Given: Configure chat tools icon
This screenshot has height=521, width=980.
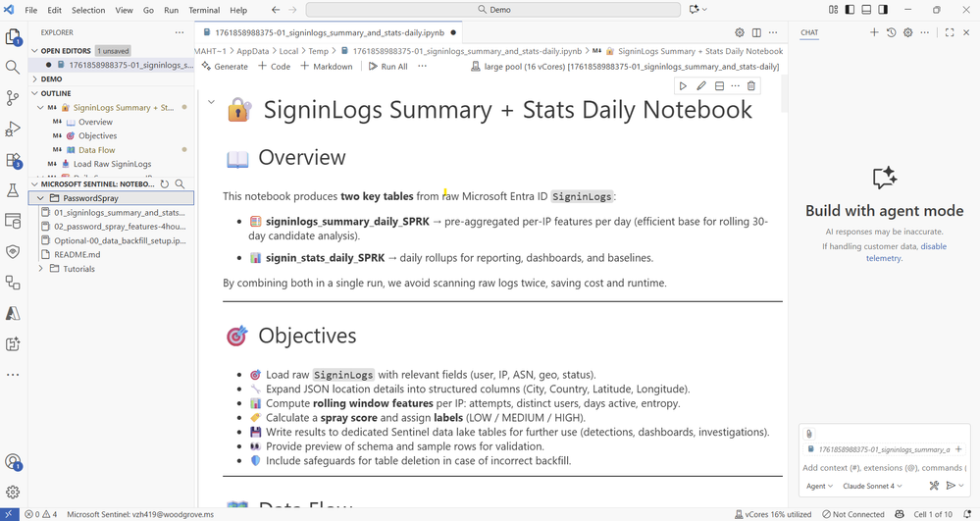Looking at the screenshot, I should tap(934, 486).
